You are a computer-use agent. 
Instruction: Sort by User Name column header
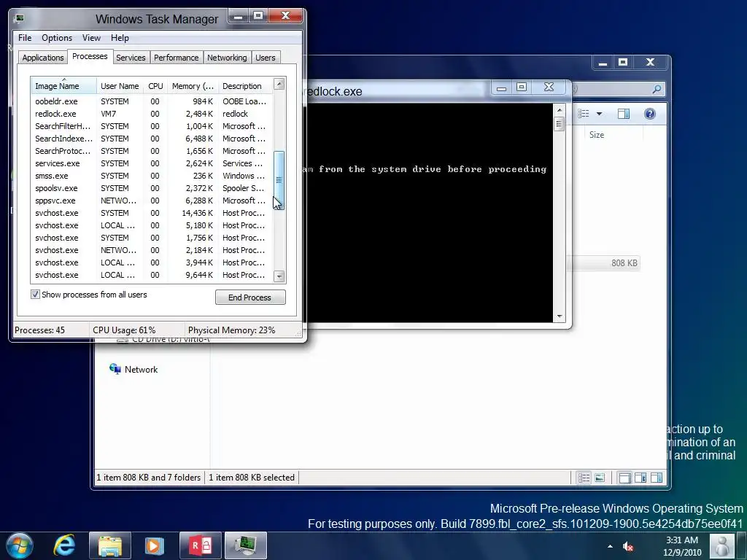[x=120, y=86]
